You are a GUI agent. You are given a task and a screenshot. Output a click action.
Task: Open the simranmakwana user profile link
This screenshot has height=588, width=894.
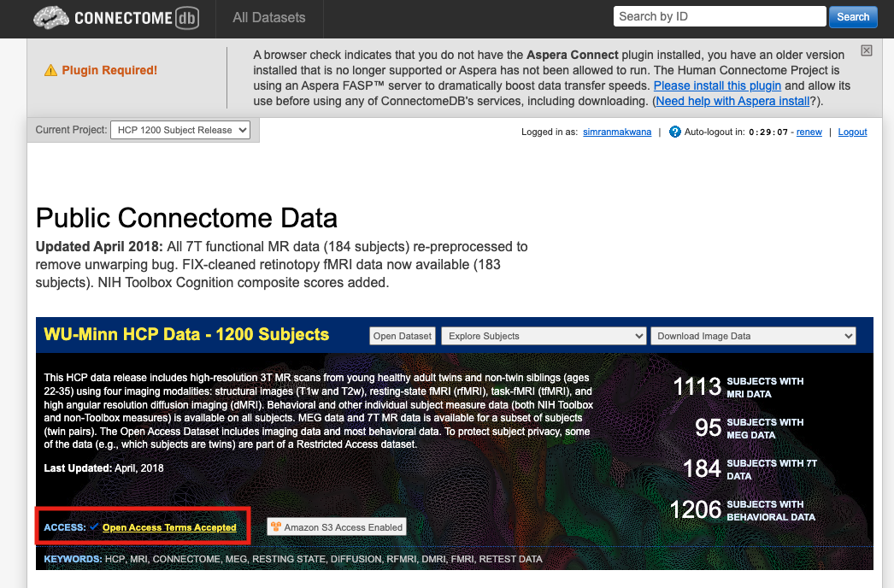tap(617, 132)
